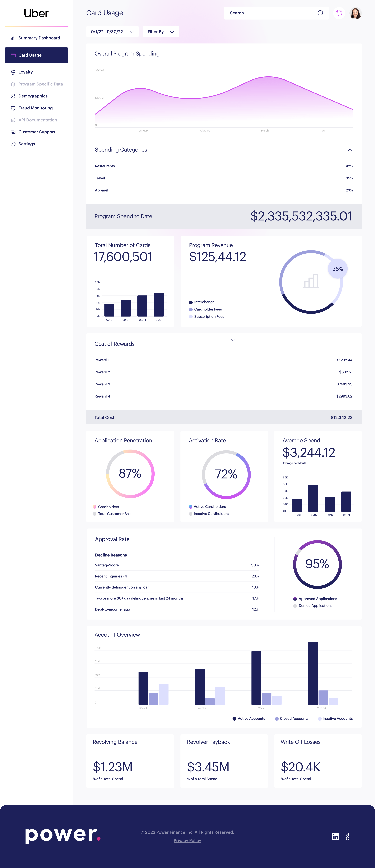
Task: Collapse the Spending Categories section
Action: pos(350,150)
